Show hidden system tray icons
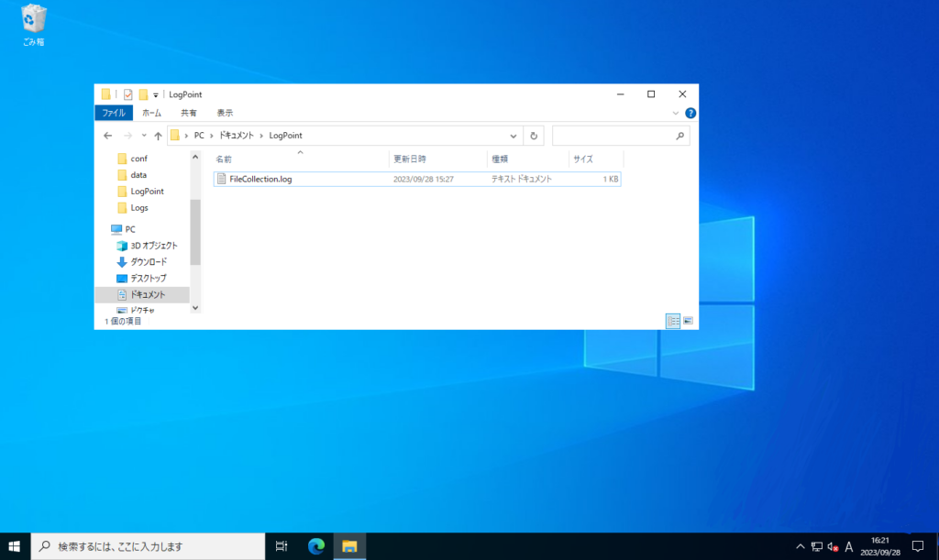The width and height of the screenshot is (939, 560). pos(800,546)
